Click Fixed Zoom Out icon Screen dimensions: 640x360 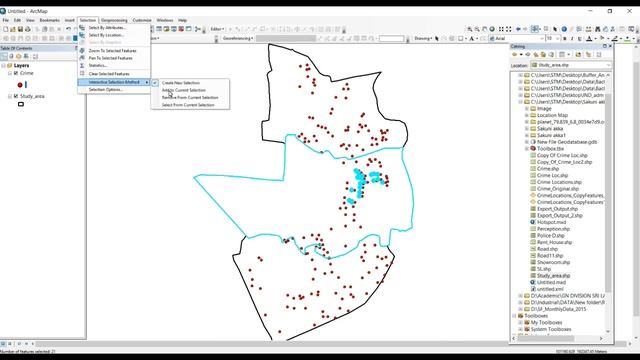509,29
